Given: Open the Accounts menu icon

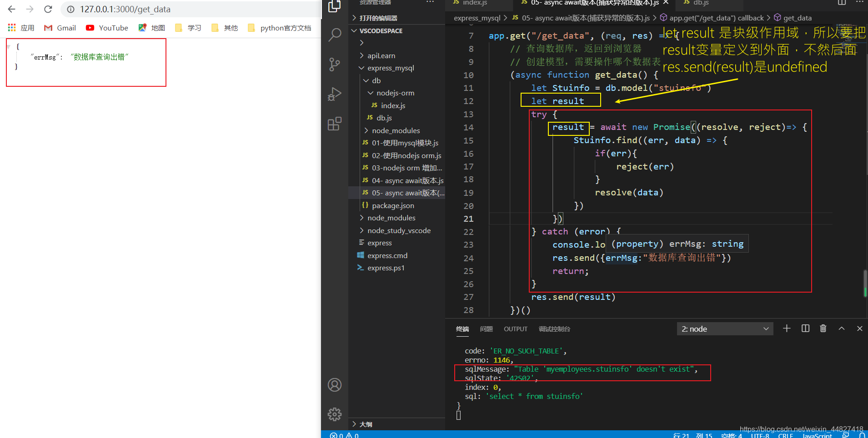Looking at the screenshot, I should [335, 385].
